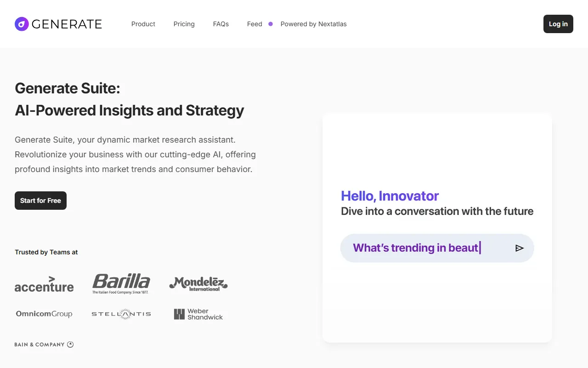Click the Powered by Nextatlas link

click(x=314, y=24)
